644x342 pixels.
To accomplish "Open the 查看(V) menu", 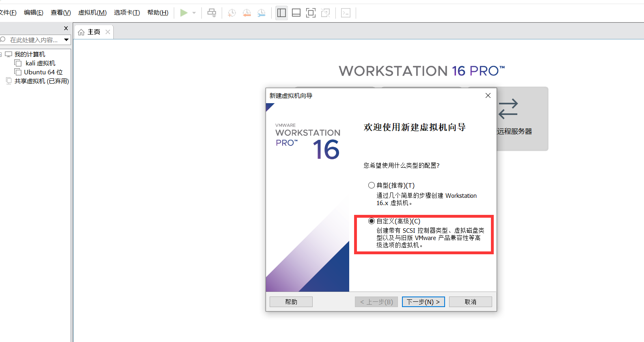I will [x=61, y=13].
